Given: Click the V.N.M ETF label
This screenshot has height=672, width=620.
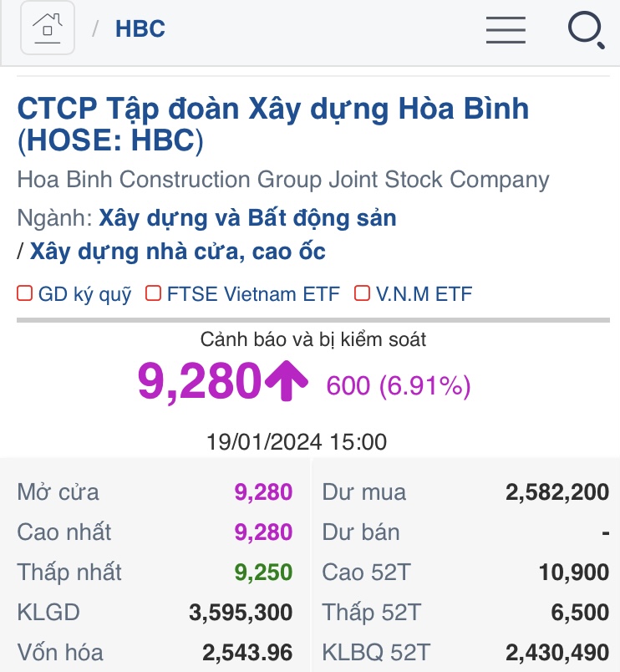Looking at the screenshot, I should pyautogui.click(x=424, y=294).
